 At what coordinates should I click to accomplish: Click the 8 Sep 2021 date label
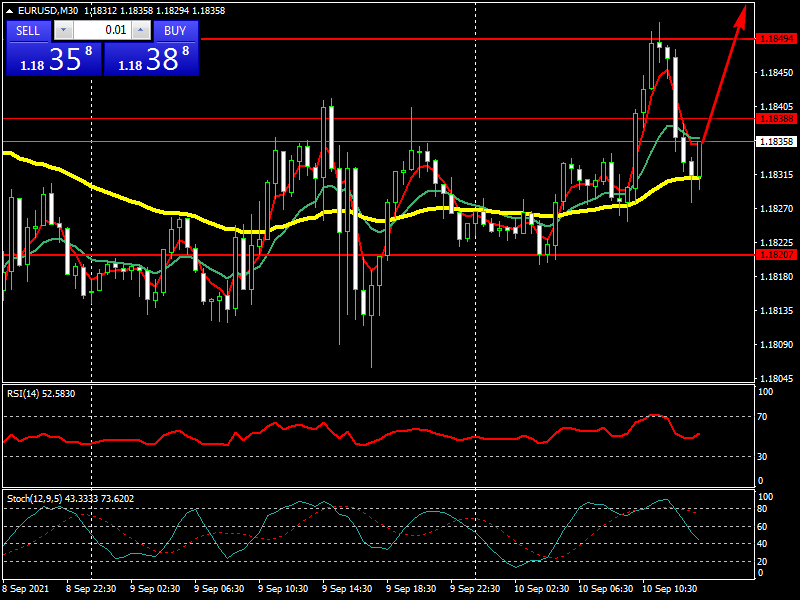tap(26, 589)
